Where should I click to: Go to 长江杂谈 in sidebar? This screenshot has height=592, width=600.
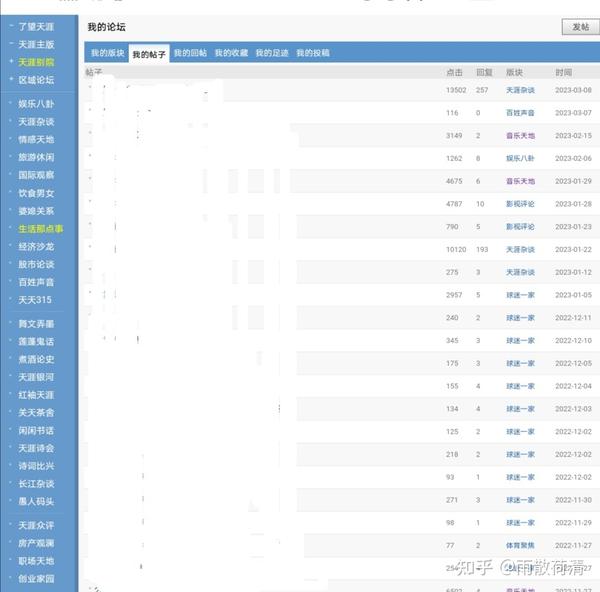point(36,484)
